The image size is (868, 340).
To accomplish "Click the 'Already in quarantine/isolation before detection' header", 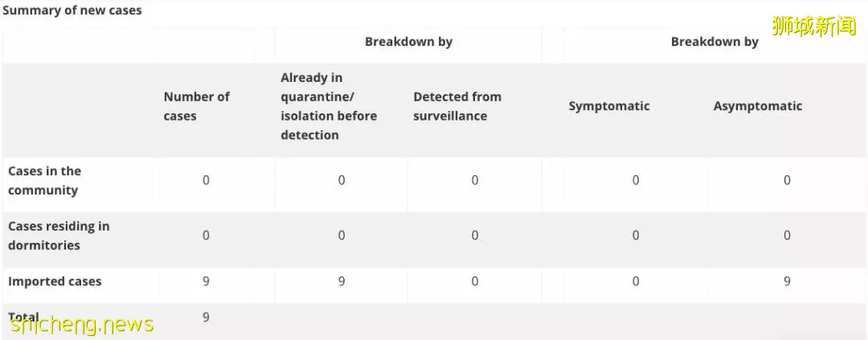I will pos(329,106).
